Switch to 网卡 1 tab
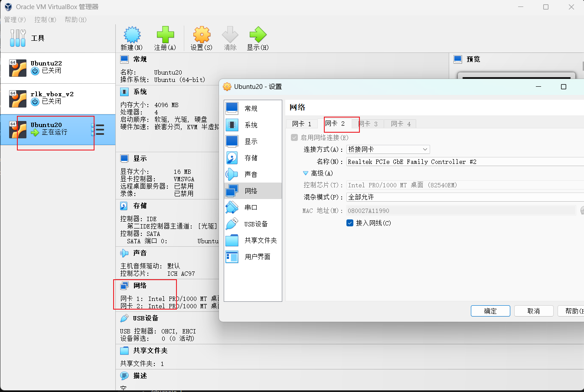 tap(302, 124)
